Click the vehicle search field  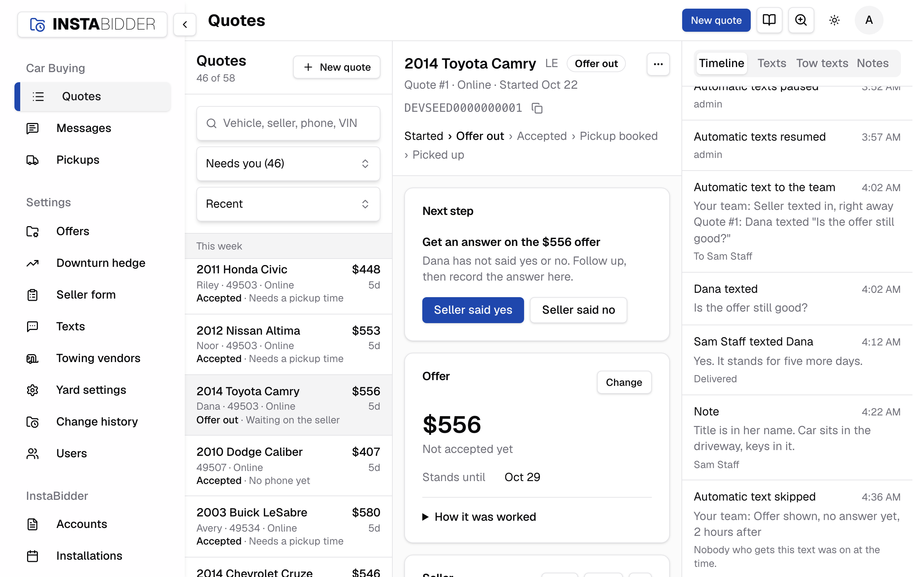(x=288, y=123)
